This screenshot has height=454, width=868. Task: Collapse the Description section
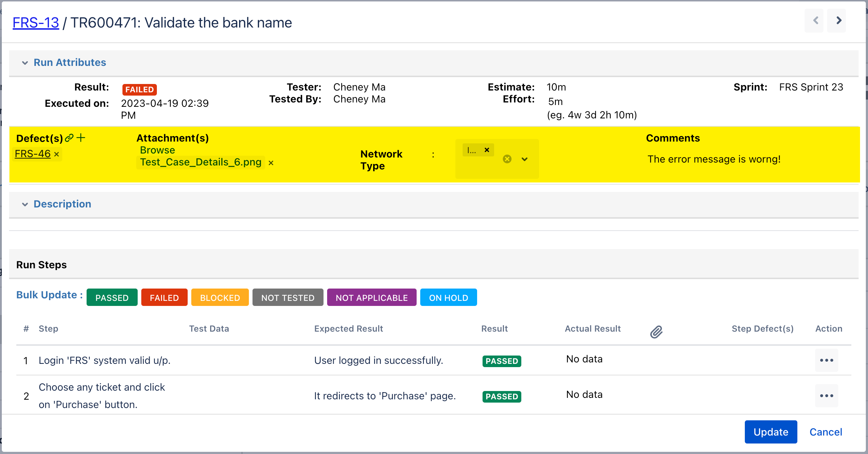25,204
